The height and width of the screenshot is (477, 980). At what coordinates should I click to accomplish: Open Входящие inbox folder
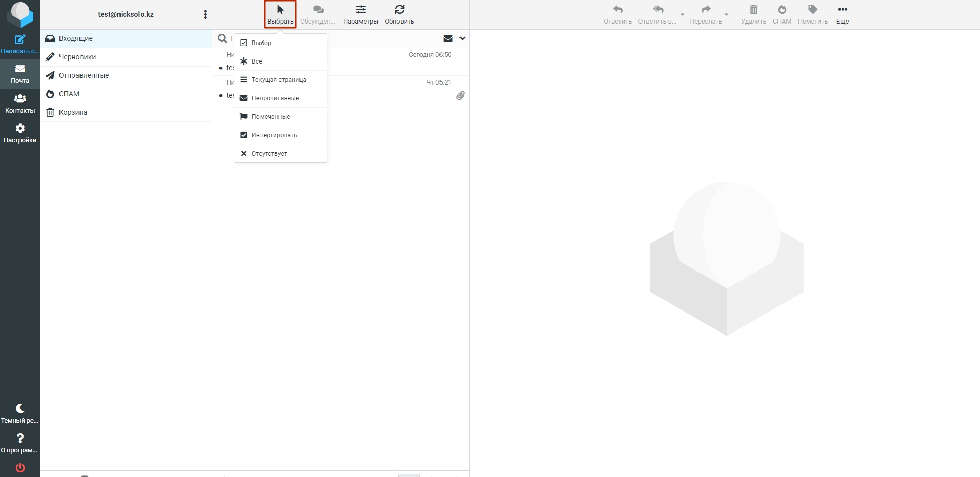pyautogui.click(x=126, y=38)
